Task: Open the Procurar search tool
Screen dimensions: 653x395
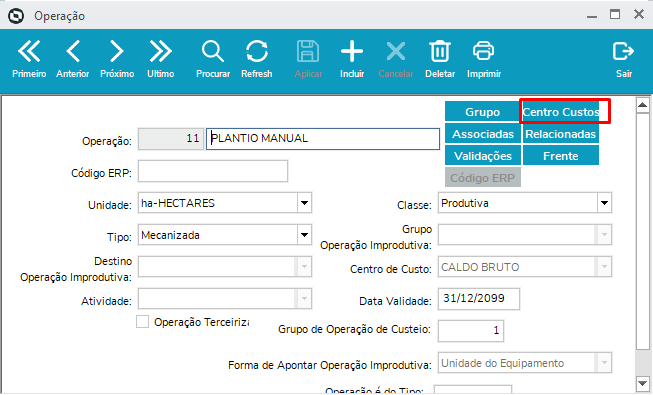Action: tap(213, 59)
